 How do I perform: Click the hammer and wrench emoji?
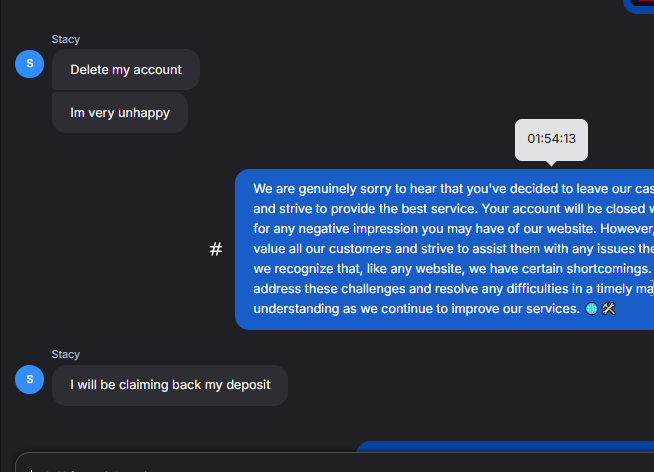pos(609,309)
